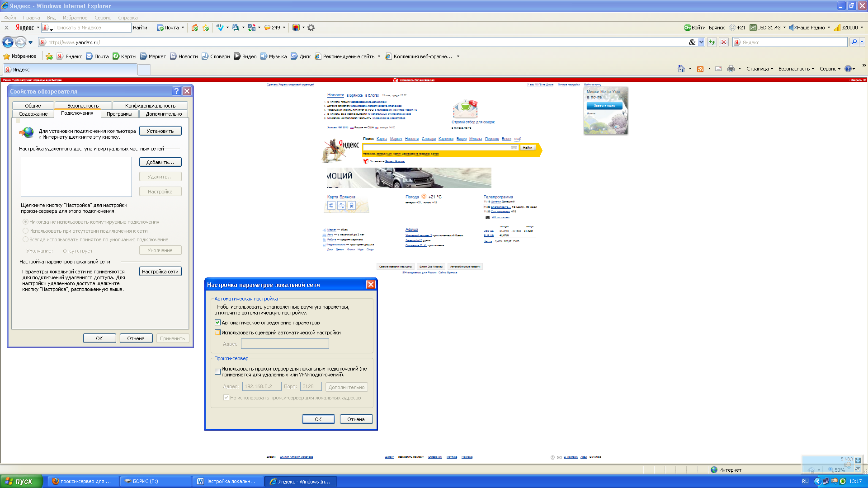Select Использовать при отсутствии подключения к сети radio
868x488 pixels.
pyautogui.click(x=26, y=231)
